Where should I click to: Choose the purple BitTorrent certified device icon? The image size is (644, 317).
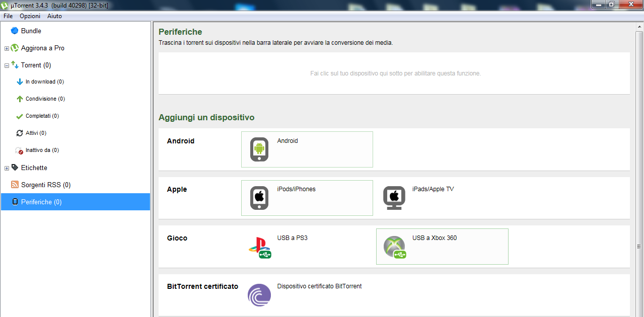coord(259,295)
